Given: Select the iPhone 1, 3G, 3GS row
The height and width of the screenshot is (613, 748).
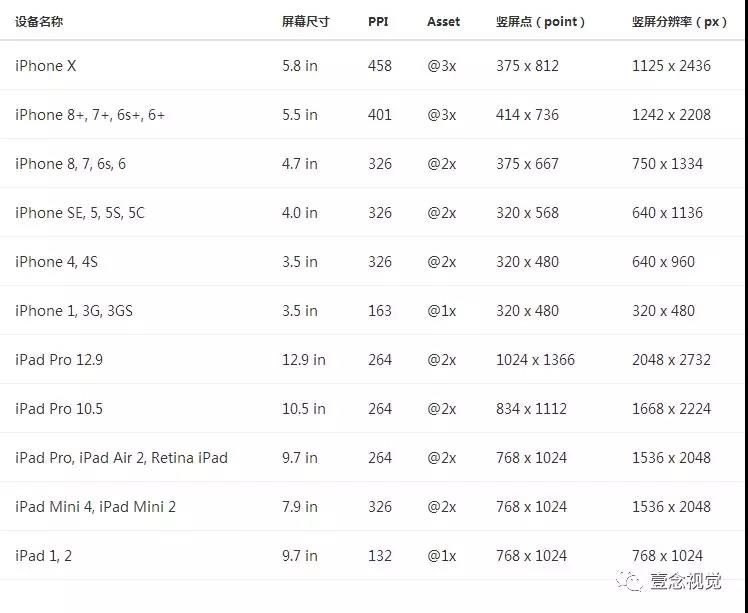Looking at the screenshot, I should [74, 311].
